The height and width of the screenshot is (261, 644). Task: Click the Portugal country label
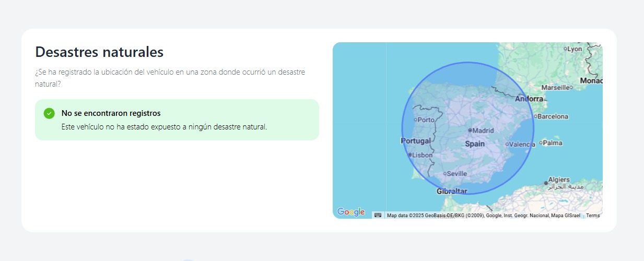[x=416, y=141]
